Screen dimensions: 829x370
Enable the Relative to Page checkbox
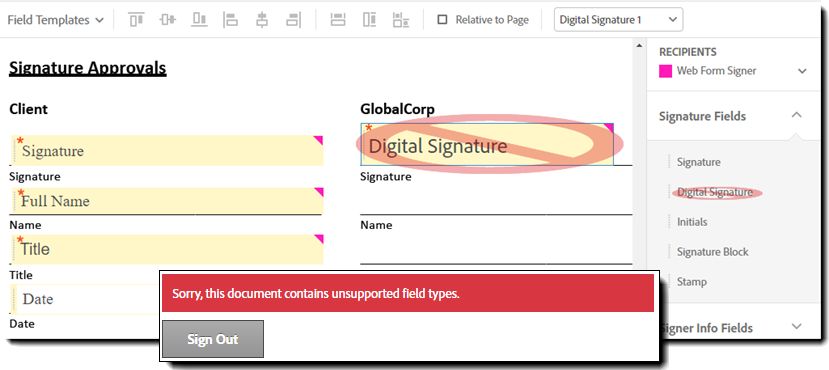(443, 20)
